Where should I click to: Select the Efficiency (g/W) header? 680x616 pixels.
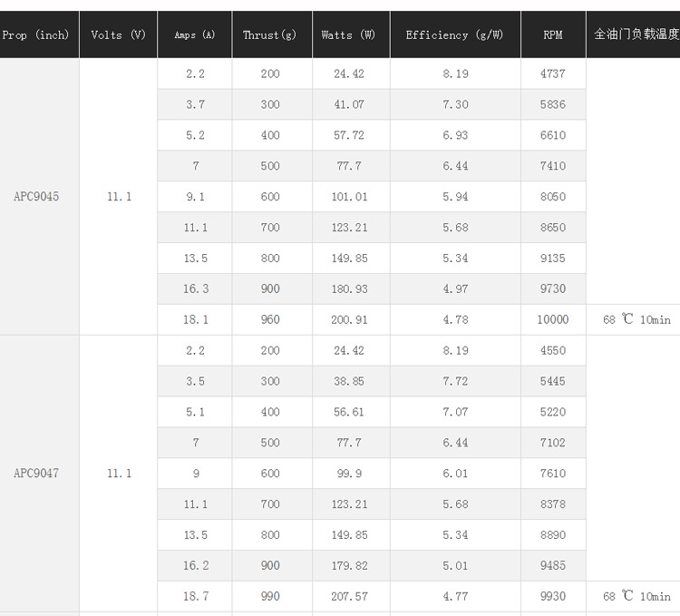click(x=455, y=35)
